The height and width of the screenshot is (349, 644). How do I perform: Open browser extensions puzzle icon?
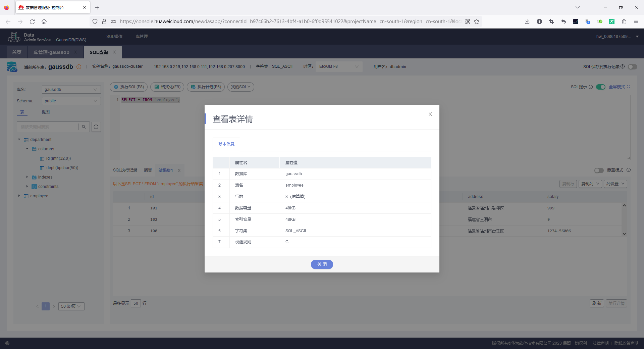[x=624, y=21]
